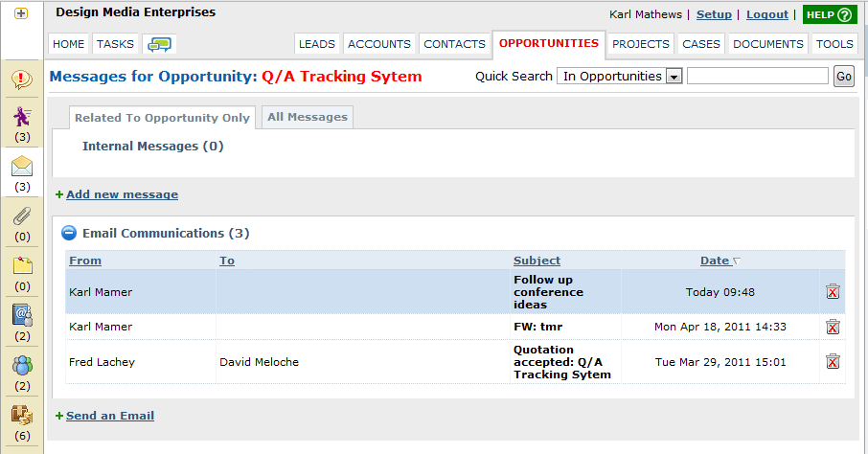This screenshot has width=868, height=454.
Task: Switch to the All Messages tab
Action: [x=308, y=117]
